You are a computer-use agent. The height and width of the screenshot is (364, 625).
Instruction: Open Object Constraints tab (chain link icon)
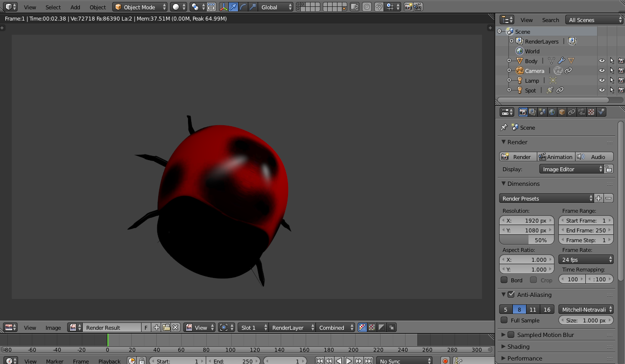(571, 112)
